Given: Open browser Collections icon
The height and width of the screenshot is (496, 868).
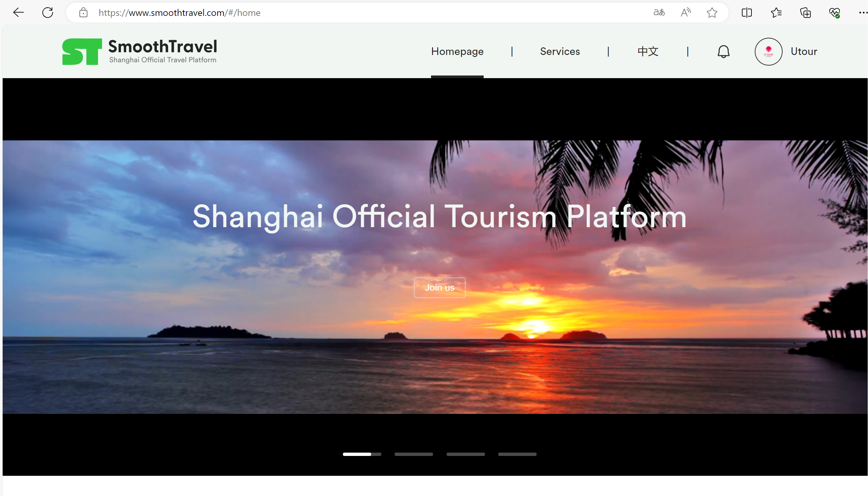Looking at the screenshot, I should [805, 13].
